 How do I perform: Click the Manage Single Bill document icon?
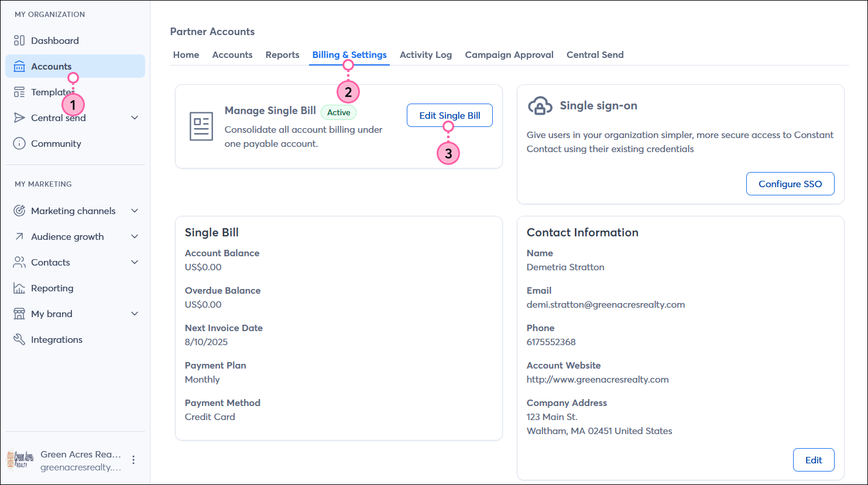point(201,126)
